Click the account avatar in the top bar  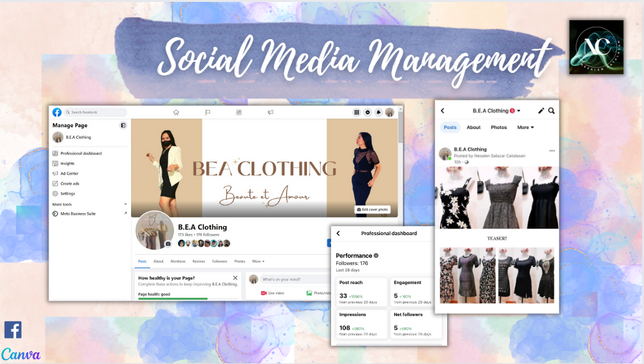[x=389, y=112]
